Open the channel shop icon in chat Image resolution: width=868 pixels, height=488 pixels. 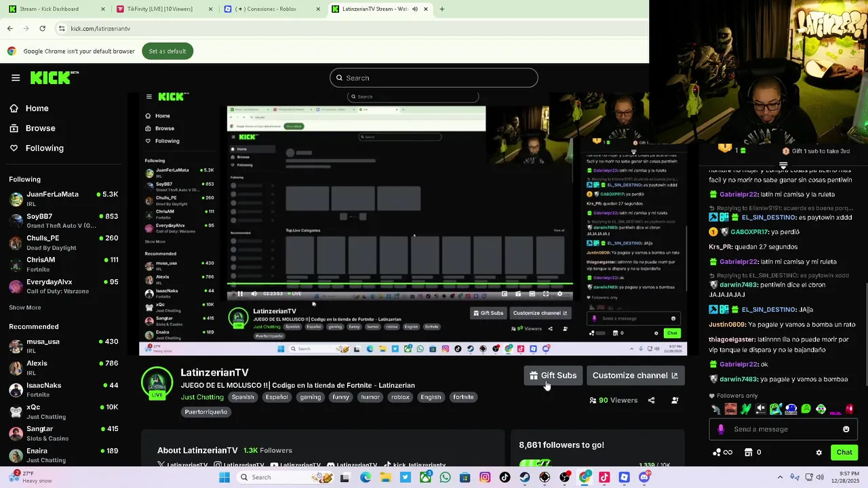(748, 452)
